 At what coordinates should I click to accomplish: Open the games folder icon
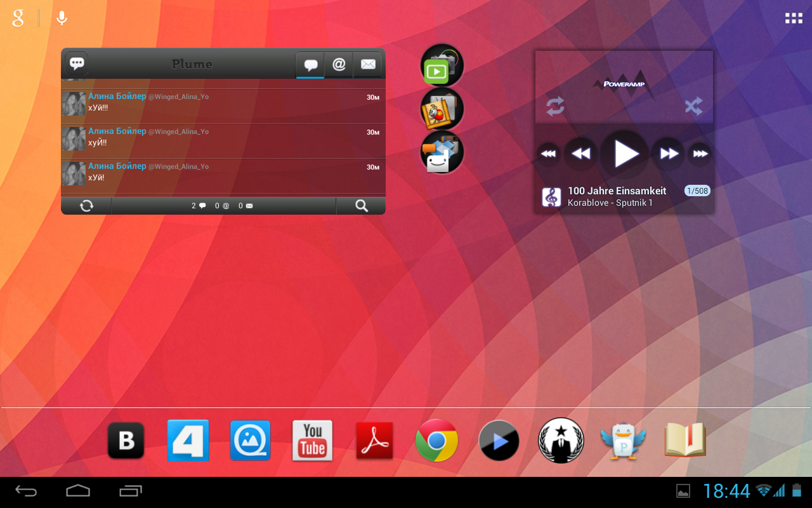click(x=442, y=109)
